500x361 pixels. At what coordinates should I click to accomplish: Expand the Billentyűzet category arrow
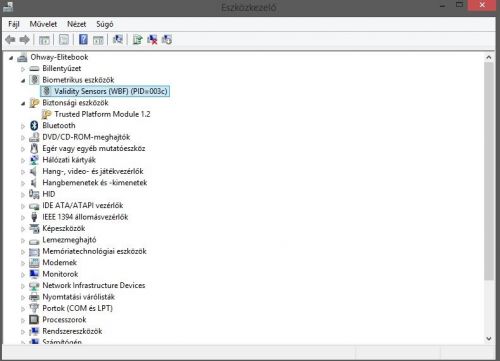[x=23, y=69]
